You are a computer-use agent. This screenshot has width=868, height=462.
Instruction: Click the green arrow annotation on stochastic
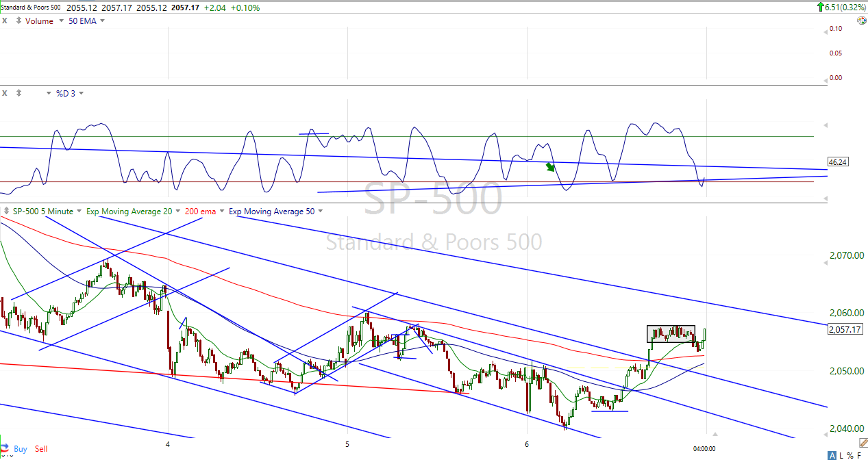[x=551, y=166]
